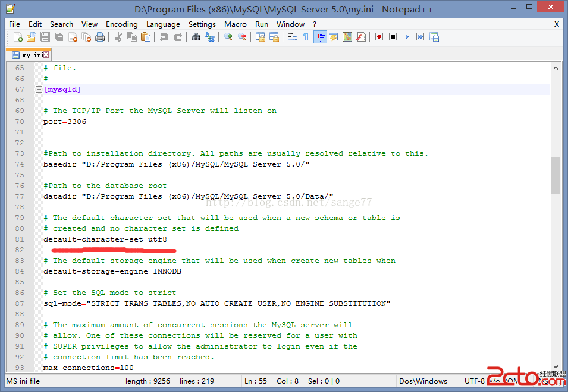Toggle word wrap toolbar button
Image resolution: width=568 pixels, height=392 pixels.
[x=293, y=37]
